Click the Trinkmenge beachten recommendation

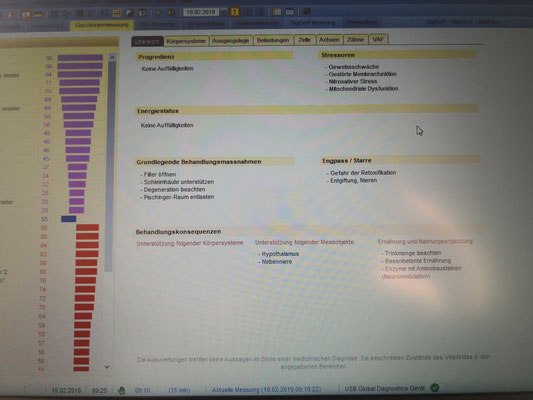tap(413, 253)
